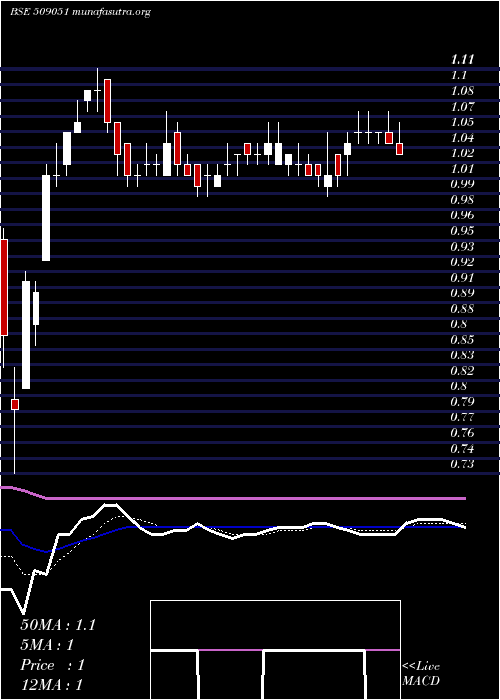Choose the 0.95 price level label
Image resolution: width=500 pixels, height=700 pixels.
coord(462,231)
